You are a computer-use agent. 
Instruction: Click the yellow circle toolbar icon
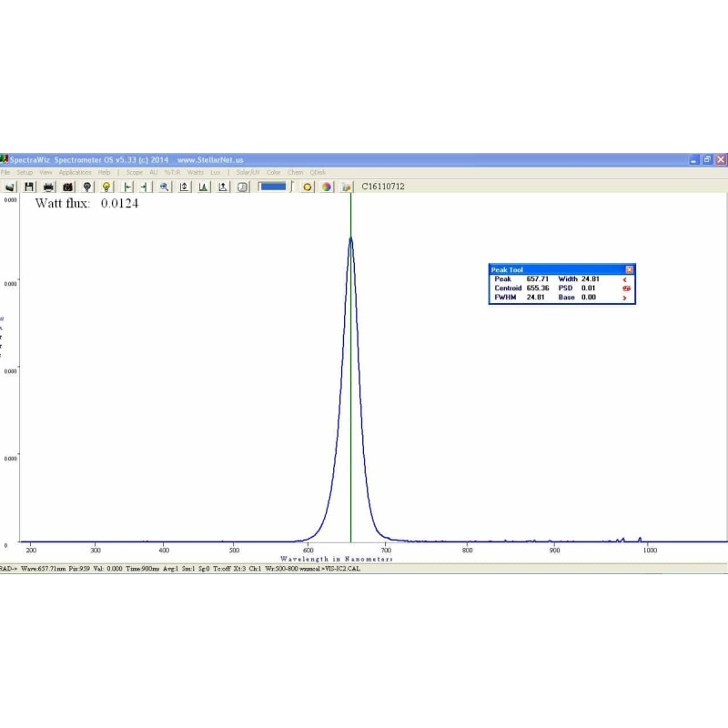[308, 187]
